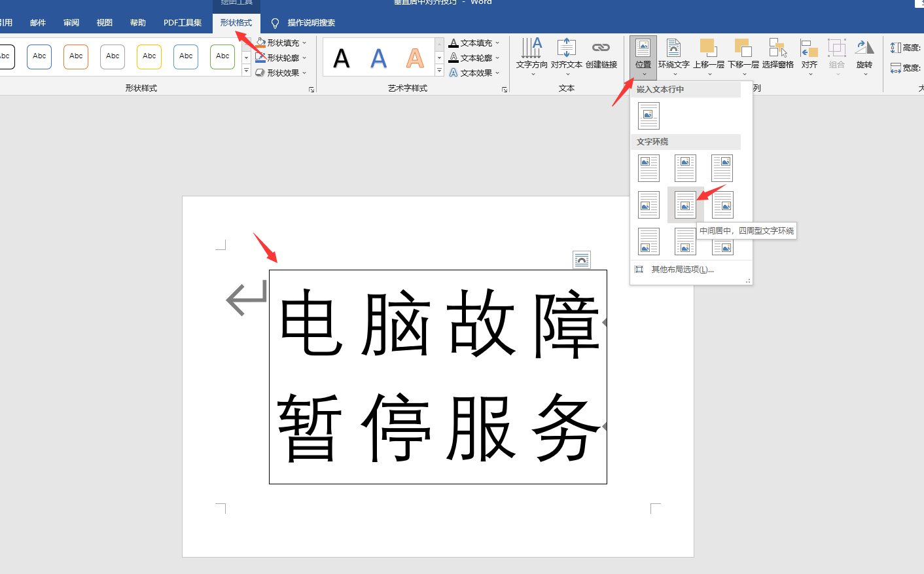Screen dimensions: 924x574
Task: Click the 高度 height field
Action: tap(907, 47)
